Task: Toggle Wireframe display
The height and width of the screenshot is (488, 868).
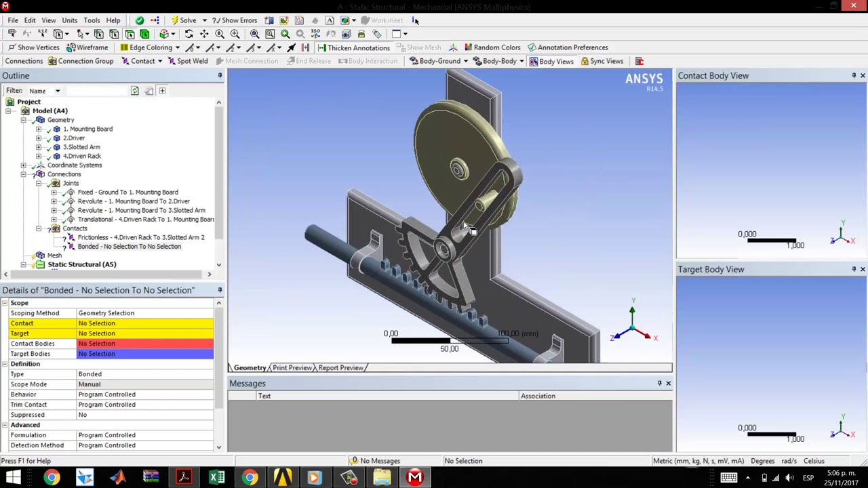Action: (87, 47)
